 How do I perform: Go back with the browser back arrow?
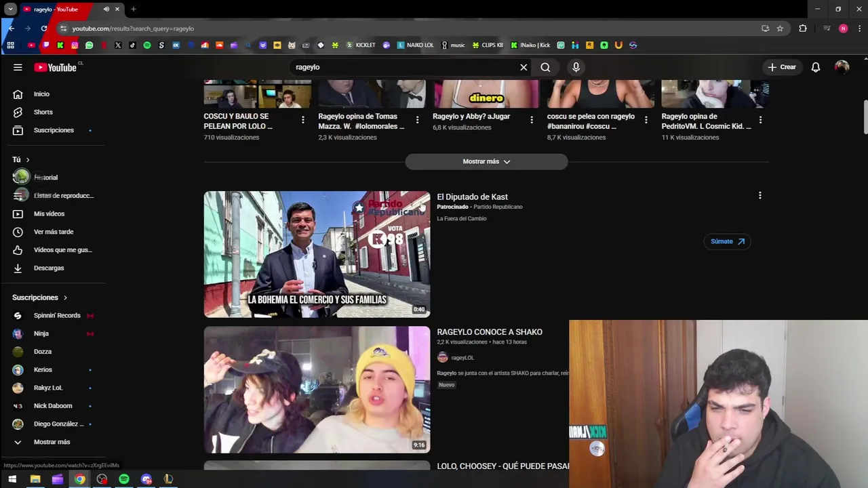(12, 28)
